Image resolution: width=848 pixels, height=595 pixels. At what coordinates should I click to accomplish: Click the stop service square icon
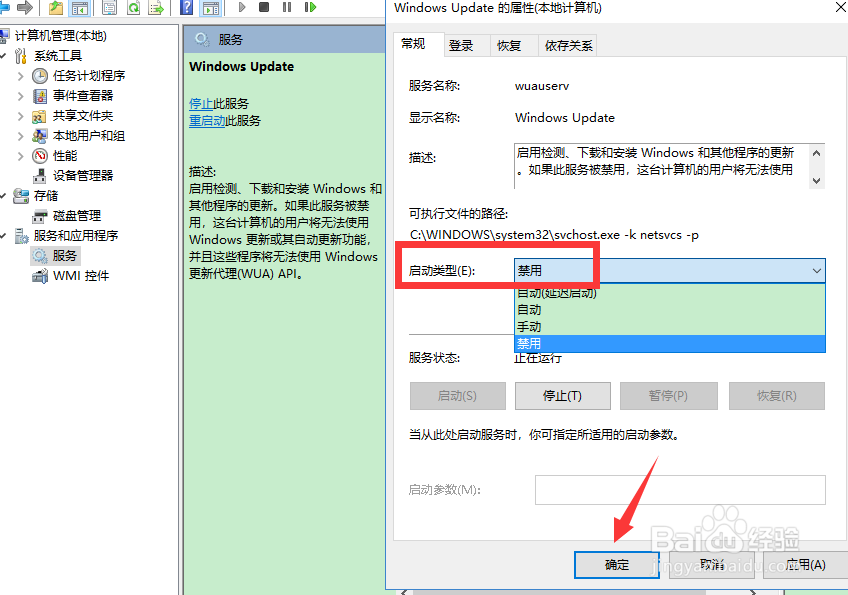click(x=264, y=7)
